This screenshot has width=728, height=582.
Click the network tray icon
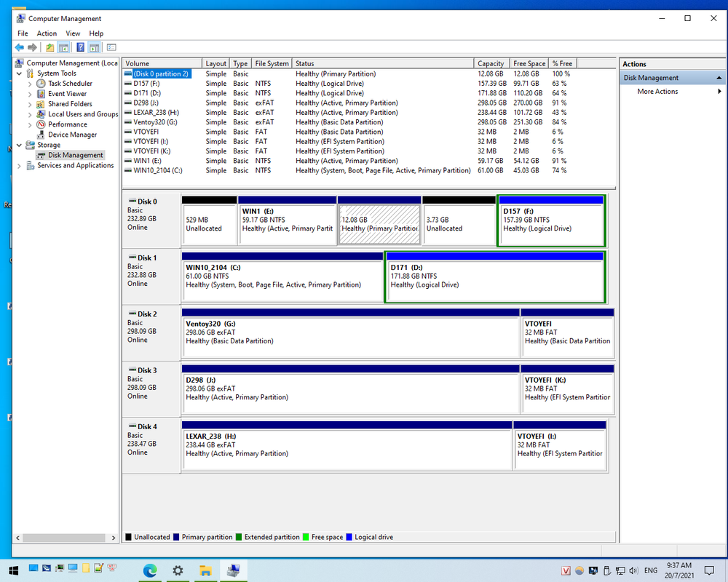click(x=620, y=570)
